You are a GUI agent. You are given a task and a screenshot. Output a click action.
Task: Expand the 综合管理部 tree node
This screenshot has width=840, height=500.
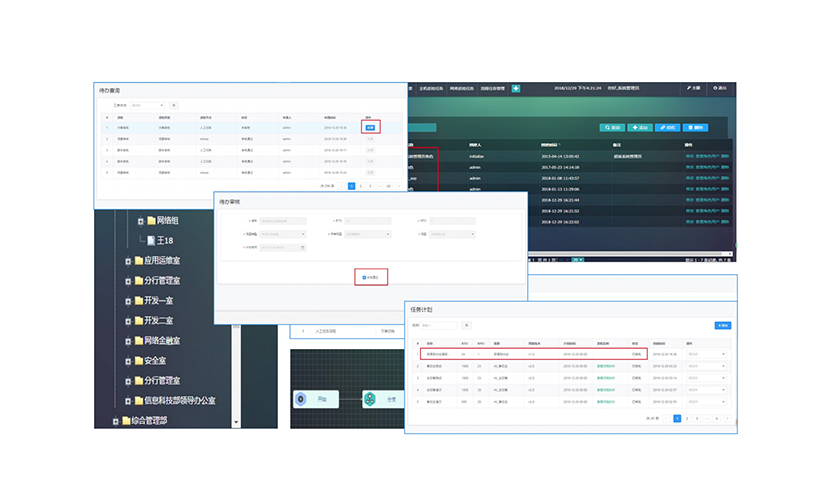(x=115, y=421)
